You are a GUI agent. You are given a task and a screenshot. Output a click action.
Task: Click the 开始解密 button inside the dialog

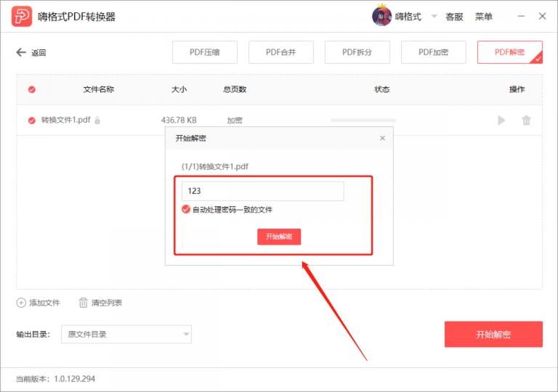pyautogui.click(x=279, y=237)
